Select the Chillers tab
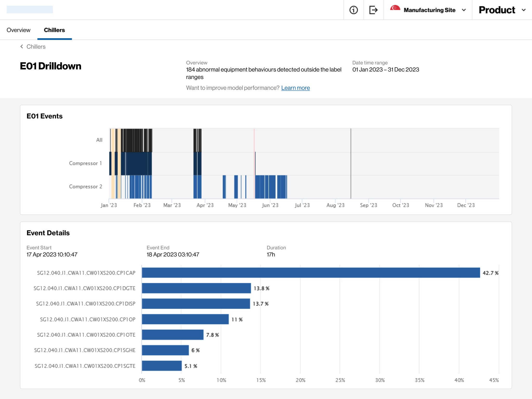The height and width of the screenshot is (399, 532). 54,30
